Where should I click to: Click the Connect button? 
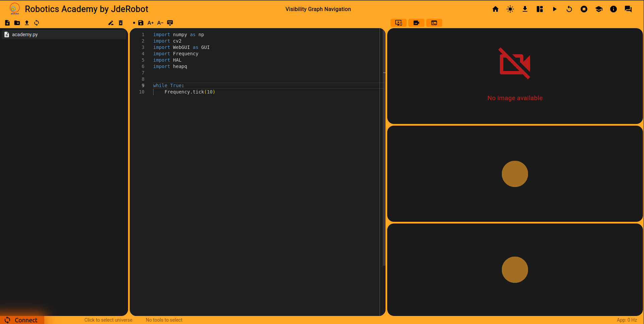[x=22, y=320]
